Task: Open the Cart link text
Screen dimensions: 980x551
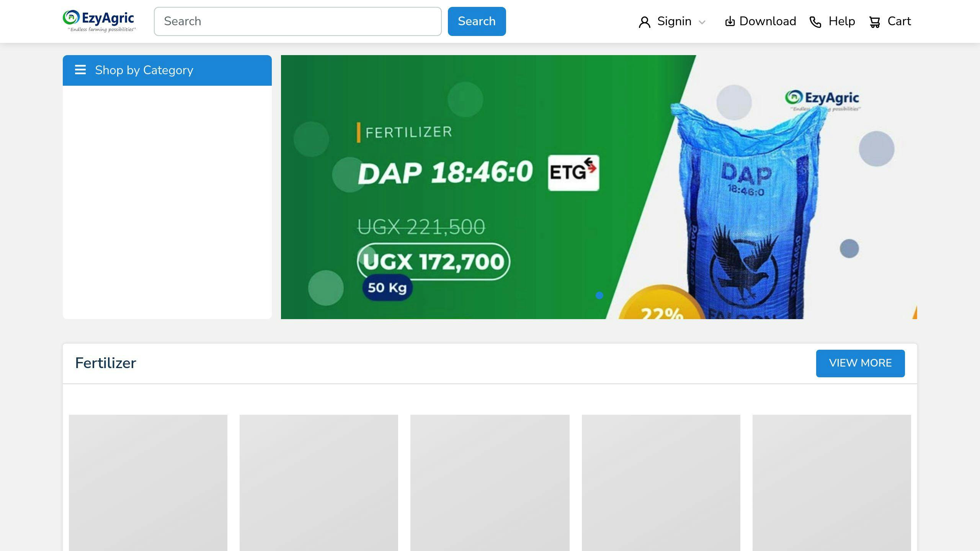Action: (899, 21)
